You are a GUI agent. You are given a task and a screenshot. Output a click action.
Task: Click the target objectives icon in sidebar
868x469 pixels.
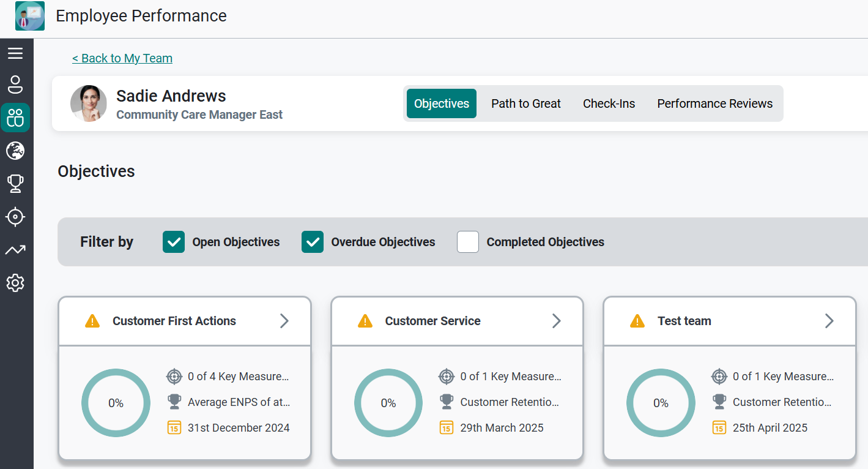coord(15,217)
